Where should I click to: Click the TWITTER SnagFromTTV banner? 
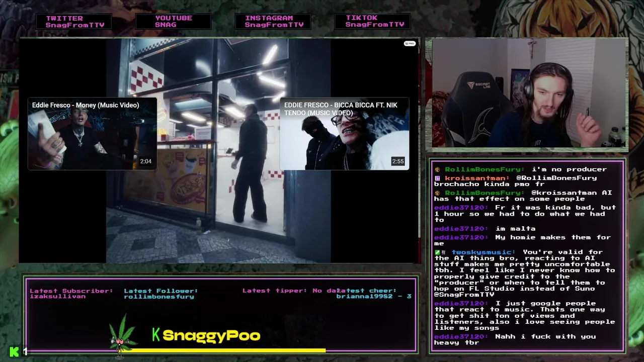coord(74,21)
